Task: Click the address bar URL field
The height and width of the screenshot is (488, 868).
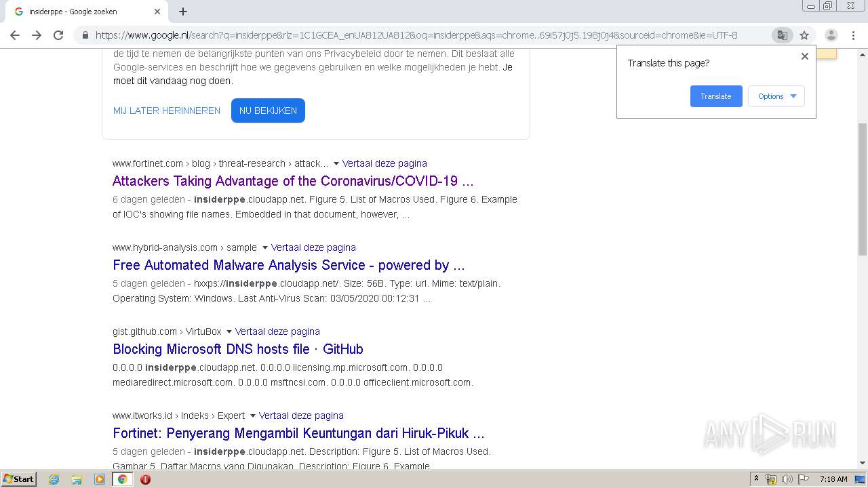Action: (x=416, y=35)
